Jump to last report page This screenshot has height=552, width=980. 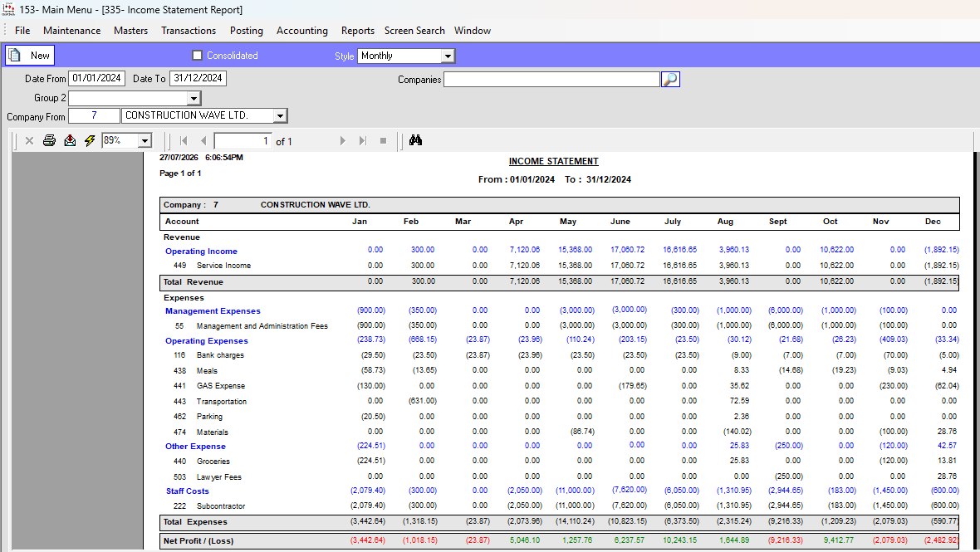(x=362, y=140)
